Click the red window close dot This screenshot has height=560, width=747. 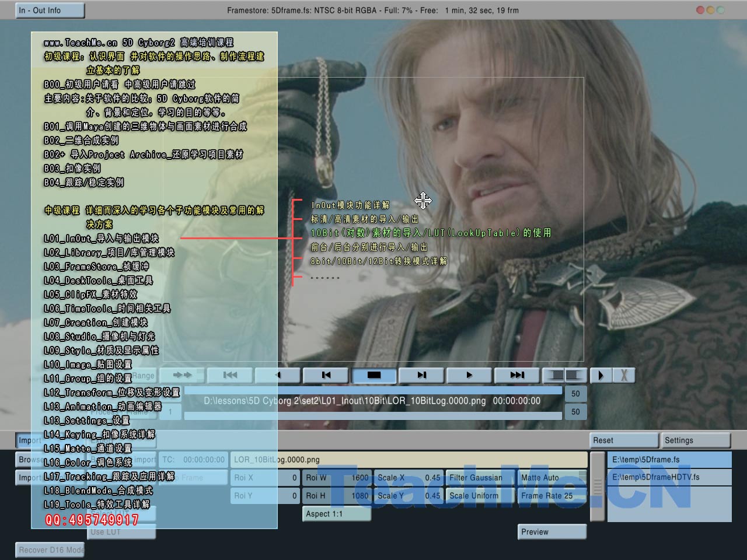point(700,10)
